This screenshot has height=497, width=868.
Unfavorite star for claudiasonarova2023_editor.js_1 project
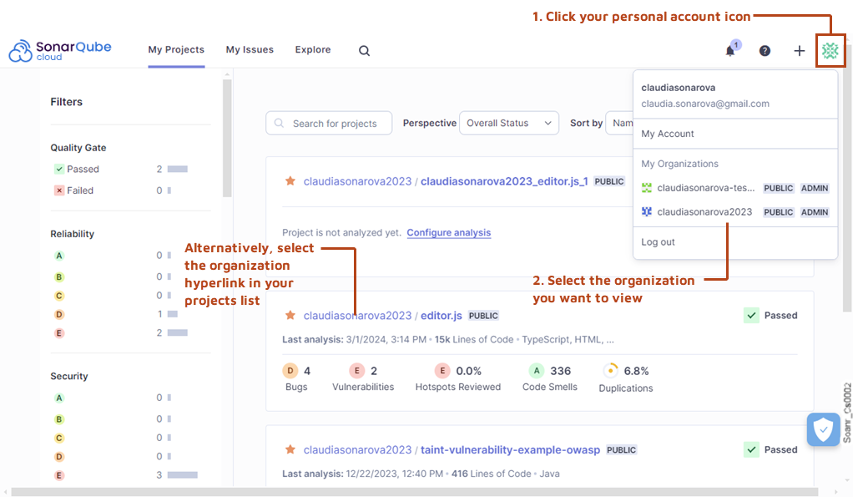click(x=290, y=180)
